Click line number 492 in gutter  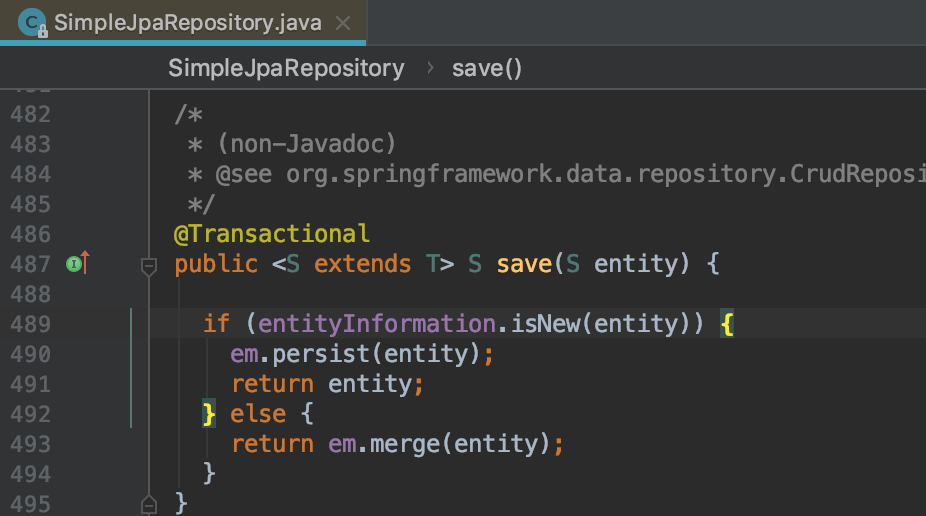click(31, 414)
